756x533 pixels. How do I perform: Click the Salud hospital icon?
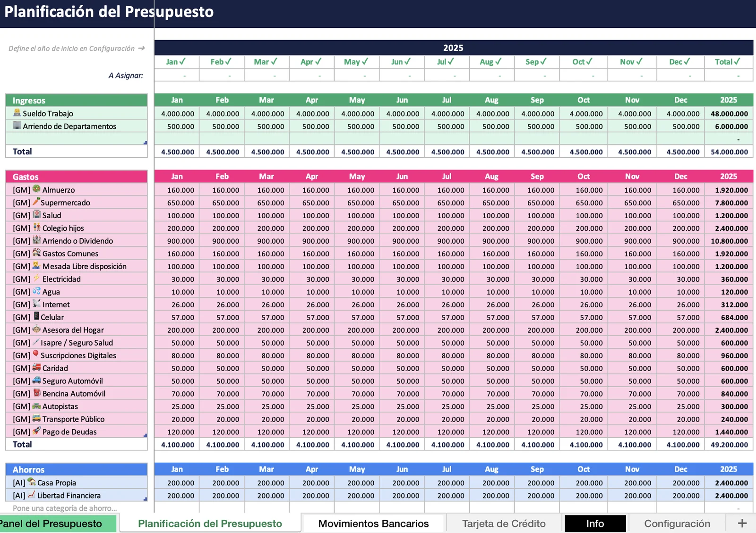pyautogui.click(x=36, y=214)
